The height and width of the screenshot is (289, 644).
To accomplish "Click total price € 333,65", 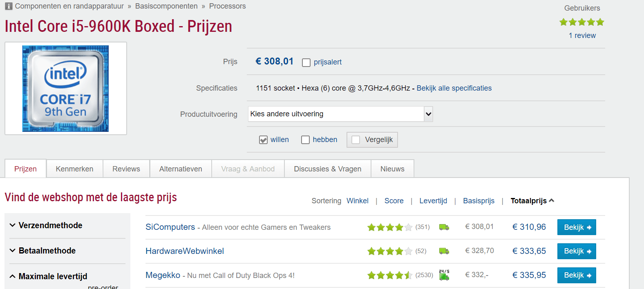I will 529,251.
